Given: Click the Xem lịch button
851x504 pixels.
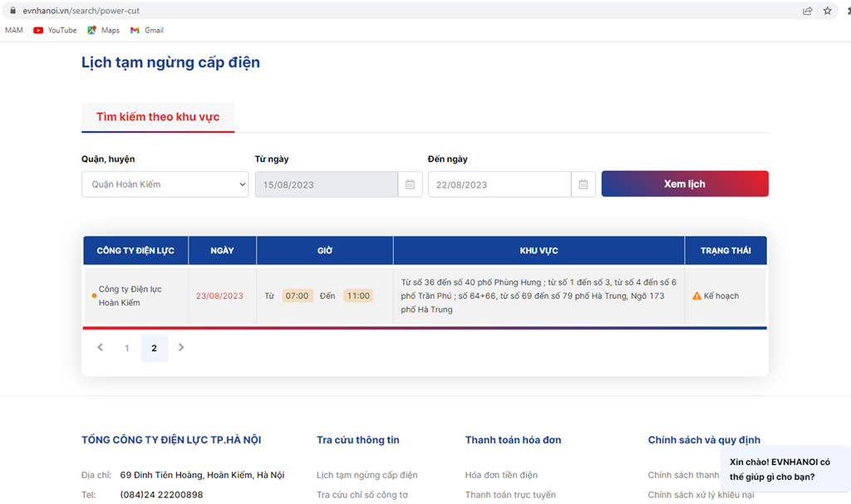Looking at the screenshot, I should pos(685,183).
